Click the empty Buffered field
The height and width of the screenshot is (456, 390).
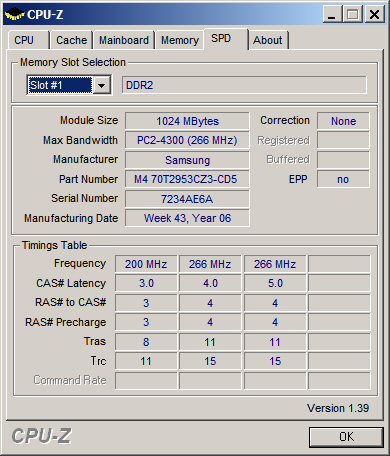pyautogui.click(x=343, y=160)
